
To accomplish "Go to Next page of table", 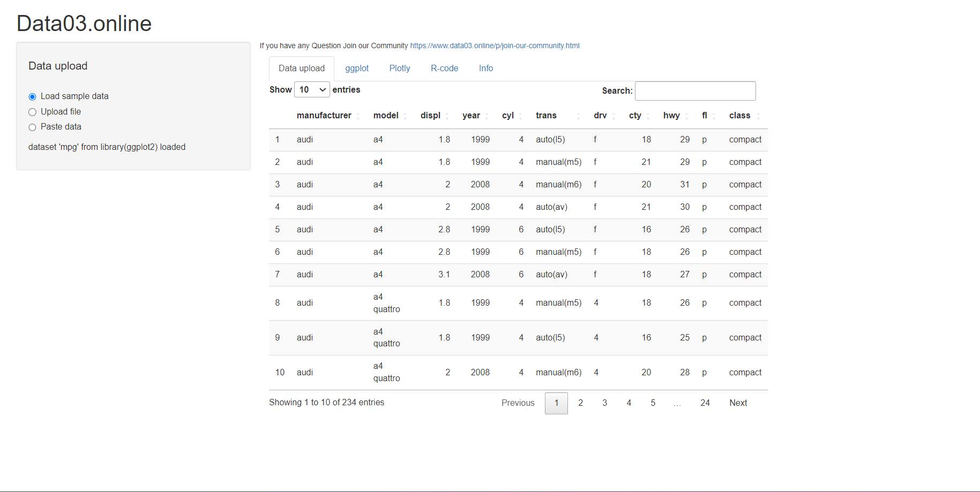I will tap(738, 403).
